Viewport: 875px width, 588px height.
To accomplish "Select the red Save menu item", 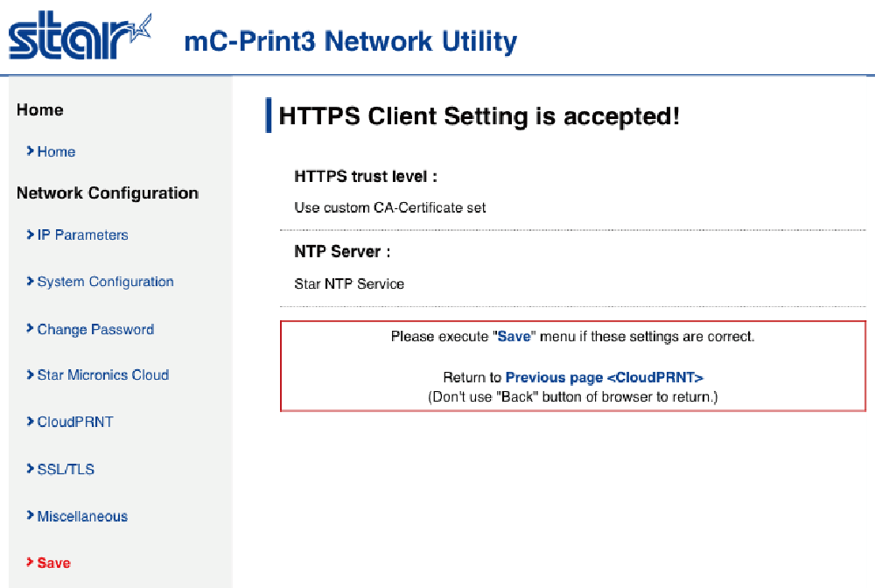I will coord(54,563).
